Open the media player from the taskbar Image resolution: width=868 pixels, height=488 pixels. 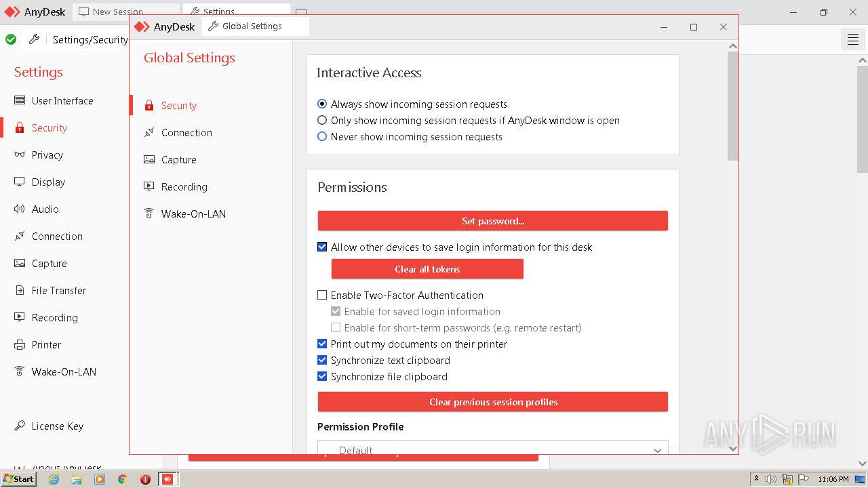click(x=100, y=479)
